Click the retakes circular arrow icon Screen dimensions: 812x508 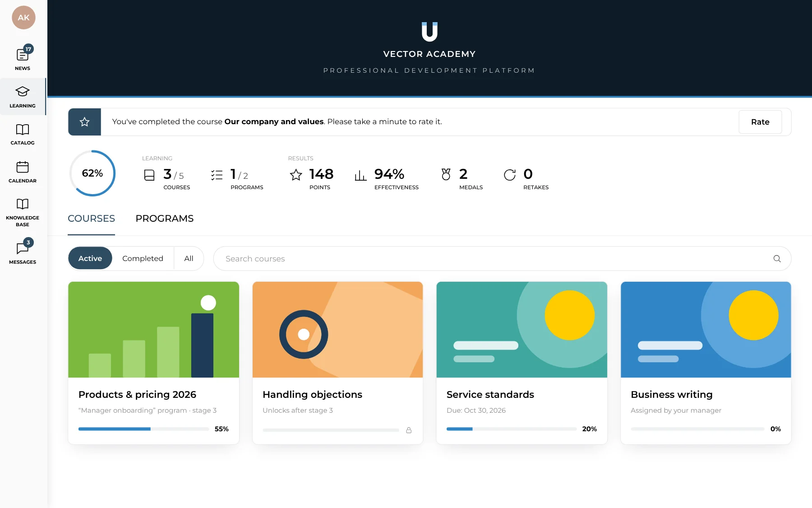pos(510,175)
